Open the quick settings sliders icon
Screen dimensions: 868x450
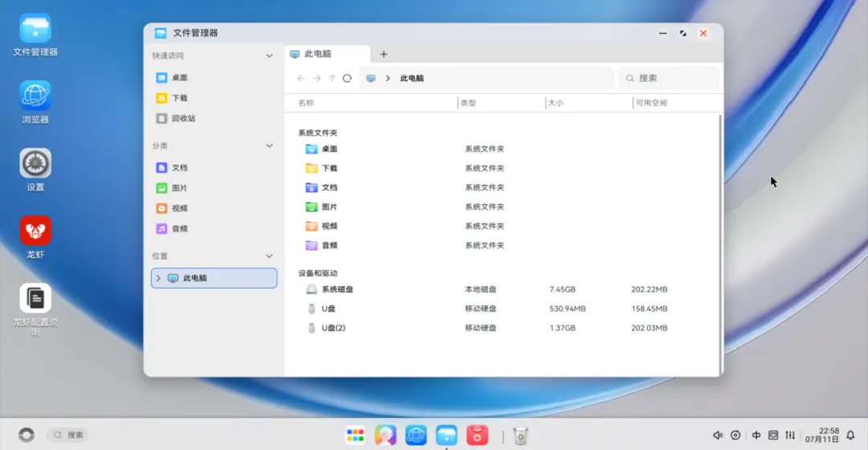790,436
